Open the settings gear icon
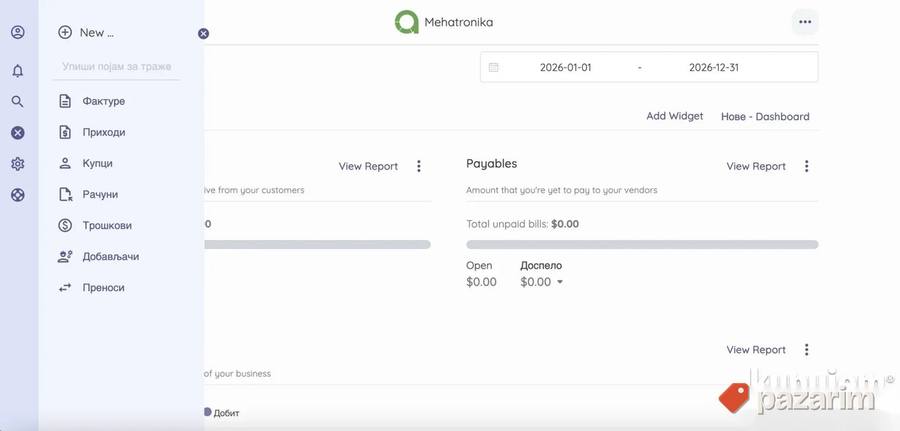 18,164
